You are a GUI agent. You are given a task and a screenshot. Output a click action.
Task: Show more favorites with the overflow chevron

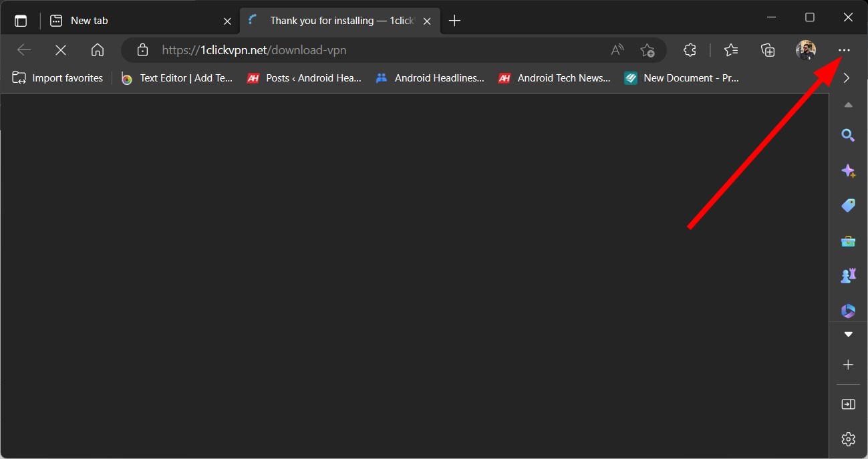(x=847, y=78)
